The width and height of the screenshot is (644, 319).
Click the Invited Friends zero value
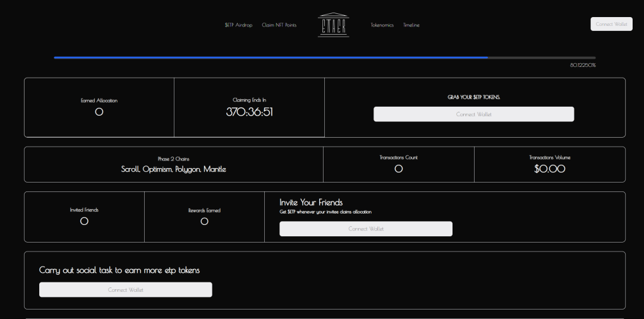click(x=84, y=221)
